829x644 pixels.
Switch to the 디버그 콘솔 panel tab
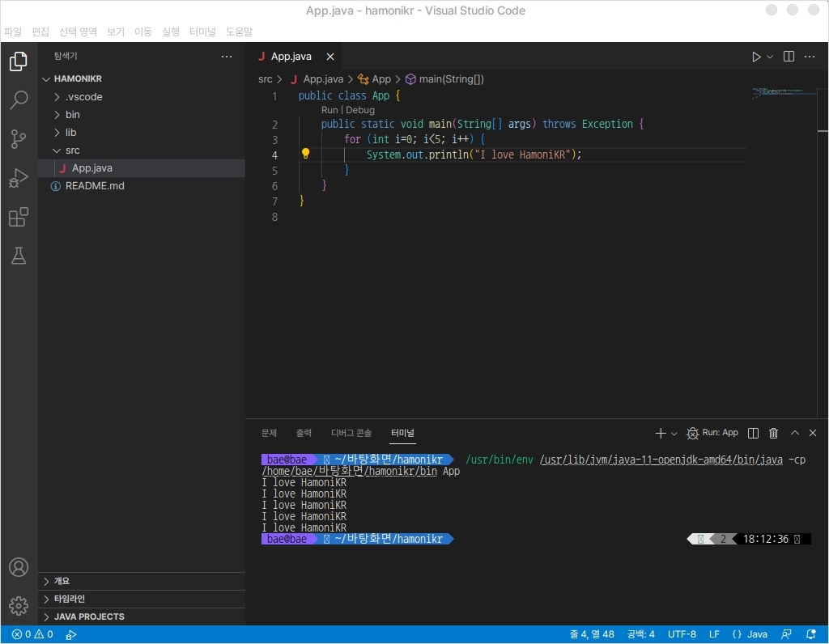point(351,433)
